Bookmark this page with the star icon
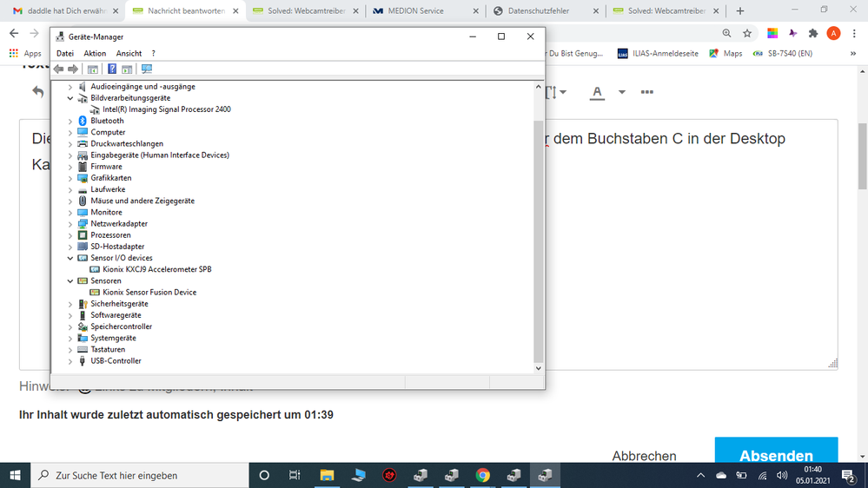Image resolution: width=868 pixels, height=488 pixels. point(747,33)
